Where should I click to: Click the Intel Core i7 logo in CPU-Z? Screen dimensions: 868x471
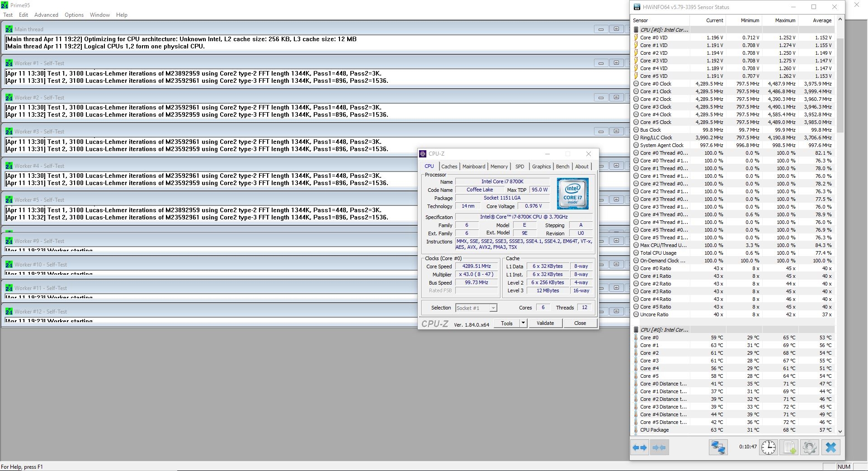pos(572,194)
